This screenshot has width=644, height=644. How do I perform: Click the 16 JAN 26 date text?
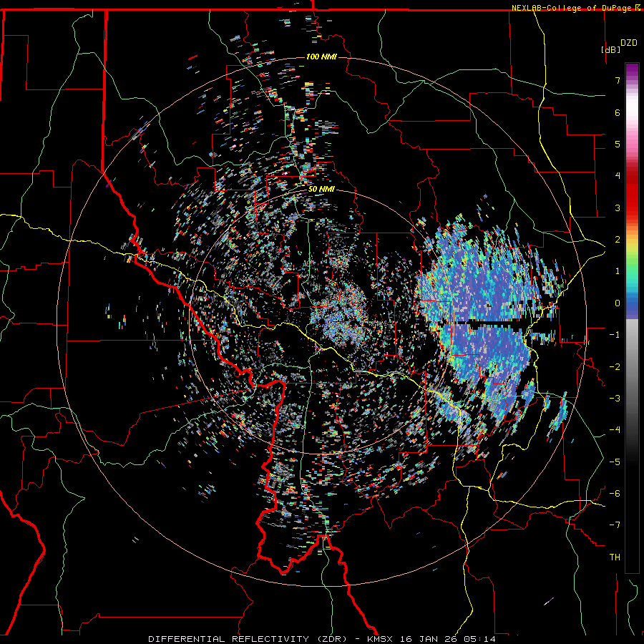[429, 639]
